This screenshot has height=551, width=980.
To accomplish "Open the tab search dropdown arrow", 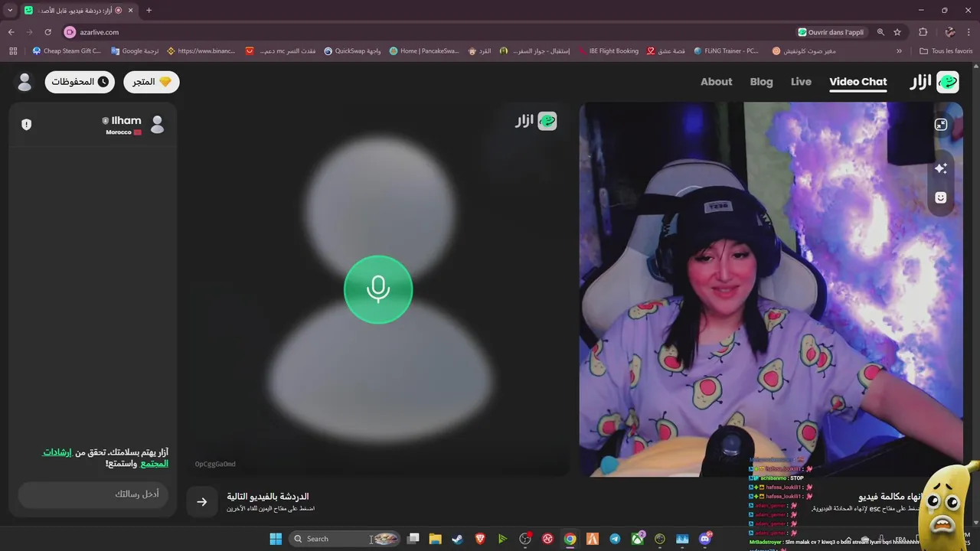I will point(10,10).
